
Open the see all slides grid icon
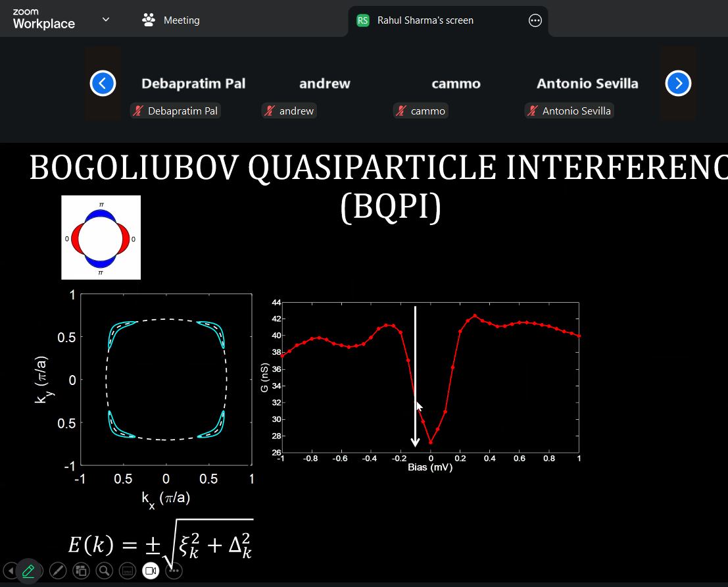point(81,571)
